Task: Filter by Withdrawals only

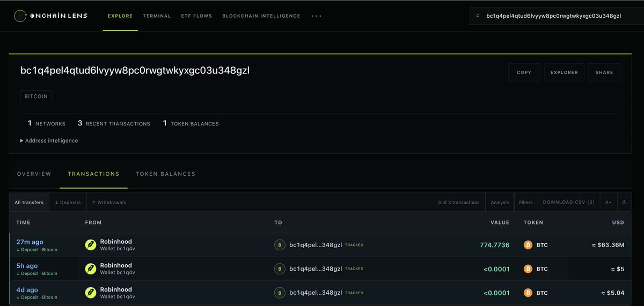Action: click(x=109, y=203)
